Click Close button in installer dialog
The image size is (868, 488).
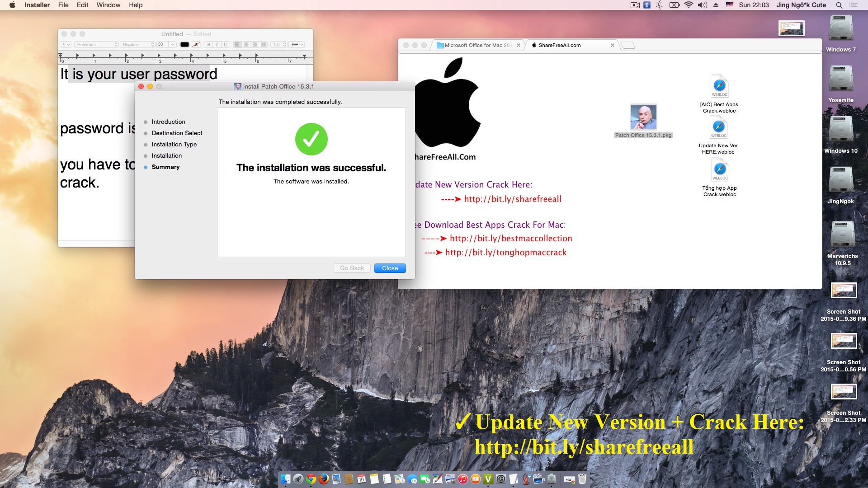click(390, 267)
